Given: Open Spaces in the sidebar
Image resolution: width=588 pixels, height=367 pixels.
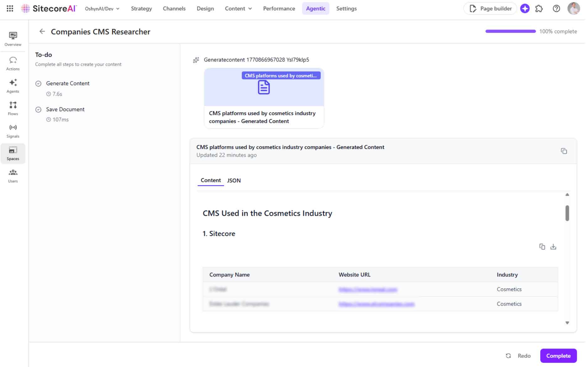Looking at the screenshot, I should tap(13, 153).
